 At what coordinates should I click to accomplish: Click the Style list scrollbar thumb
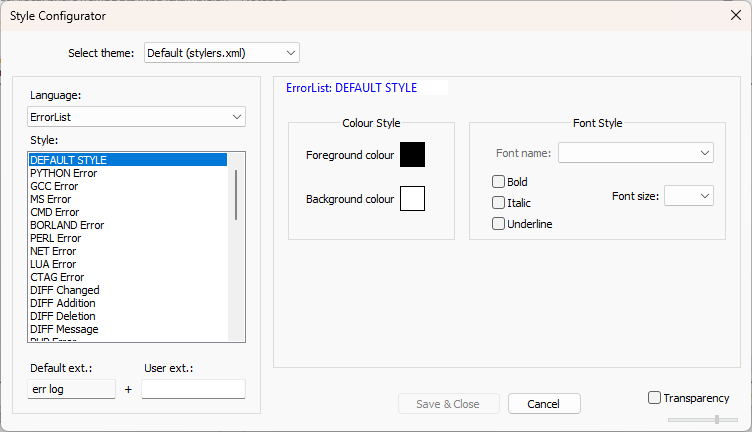pos(236,195)
